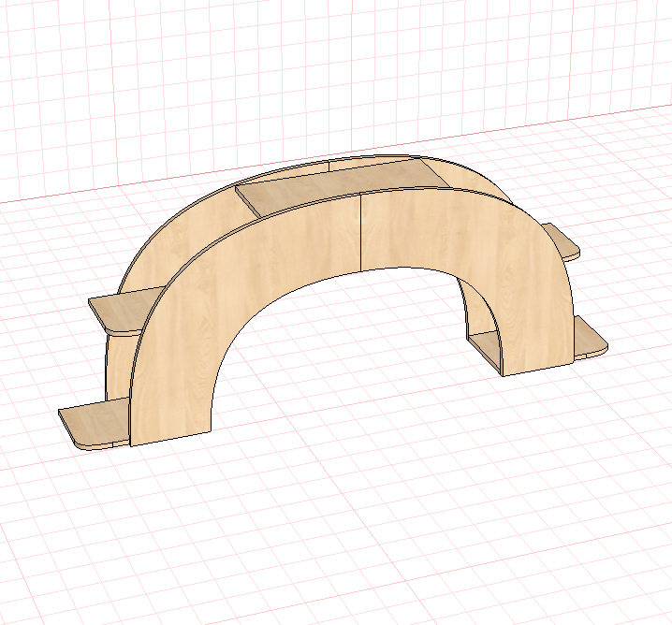Select the upper shelf on the left side
This screenshot has height=625, width=672.
tap(124, 312)
